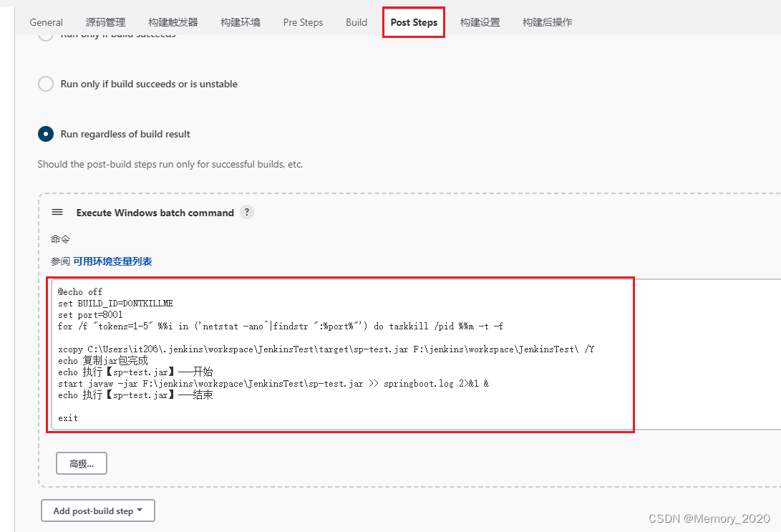
Task: Open the General tab
Action: [x=46, y=22]
